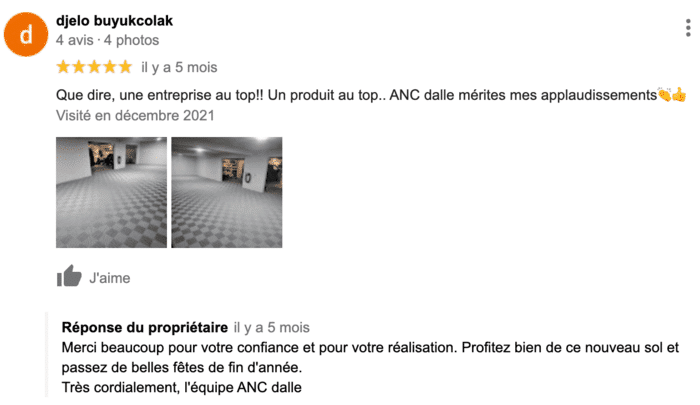Click the review's "il y a 5 mois" timestamp

(179, 68)
